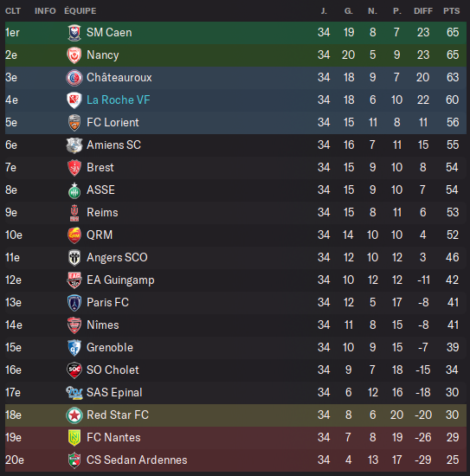
Task: Open the Châteauroux crest icon
Action: tap(74, 78)
